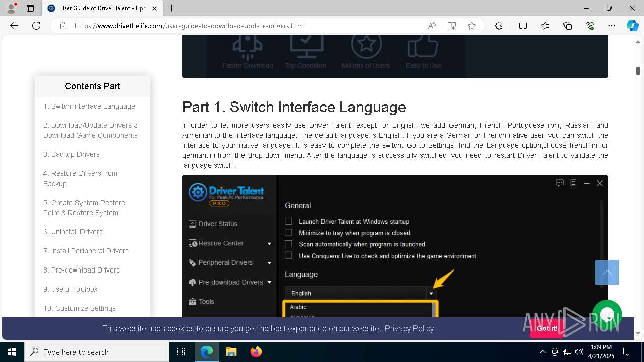Select the User Guide of Driver Talent tab

102,8
